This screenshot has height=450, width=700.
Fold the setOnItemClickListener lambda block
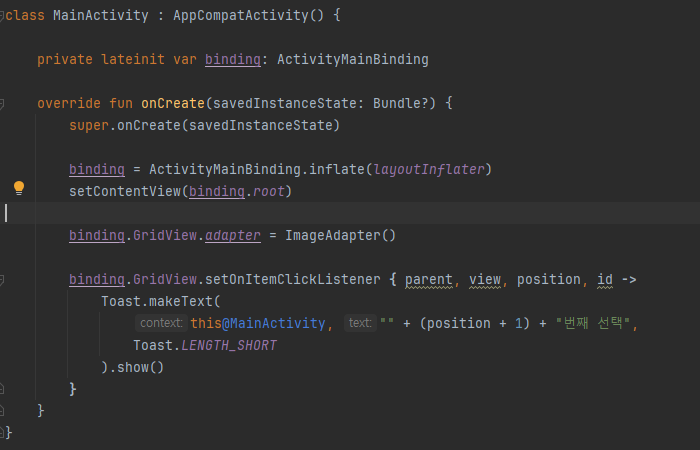pyautogui.click(x=2, y=280)
